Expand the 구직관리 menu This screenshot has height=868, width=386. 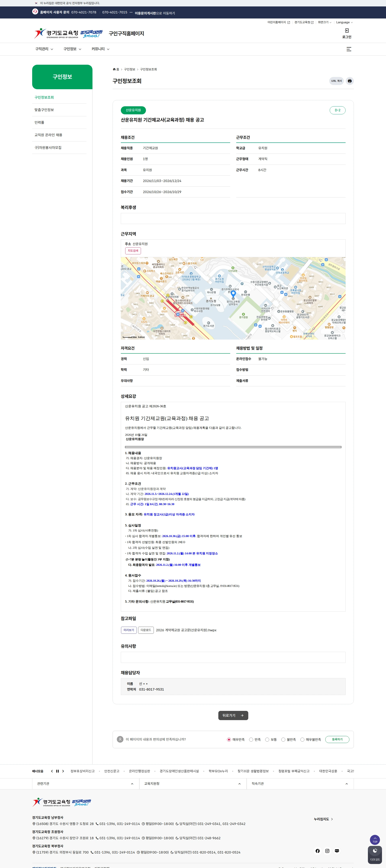coord(44,49)
